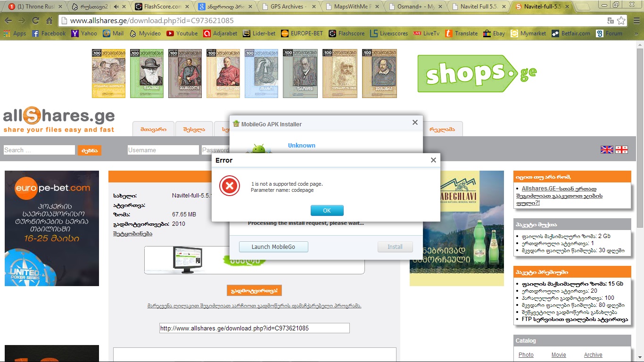Click the Unknown link in MobileGo installer
This screenshot has height=362, width=644.
[302, 145]
